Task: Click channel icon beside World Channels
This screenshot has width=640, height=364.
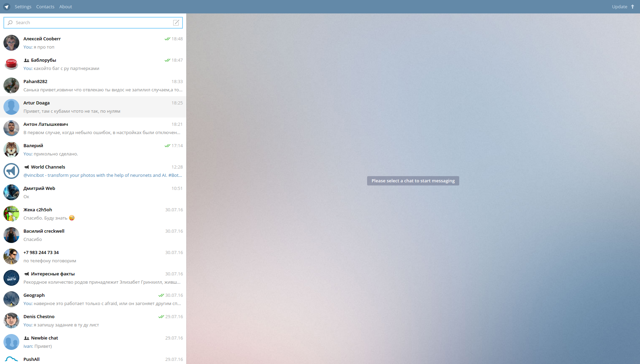Action: (26, 167)
